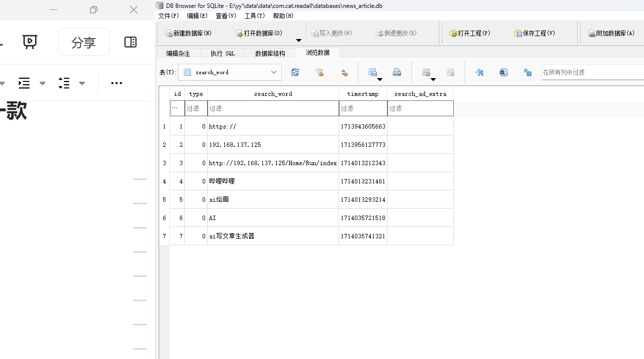The width and height of the screenshot is (644, 359).
Task: Clear all filters icon
Action: (320, 72)
